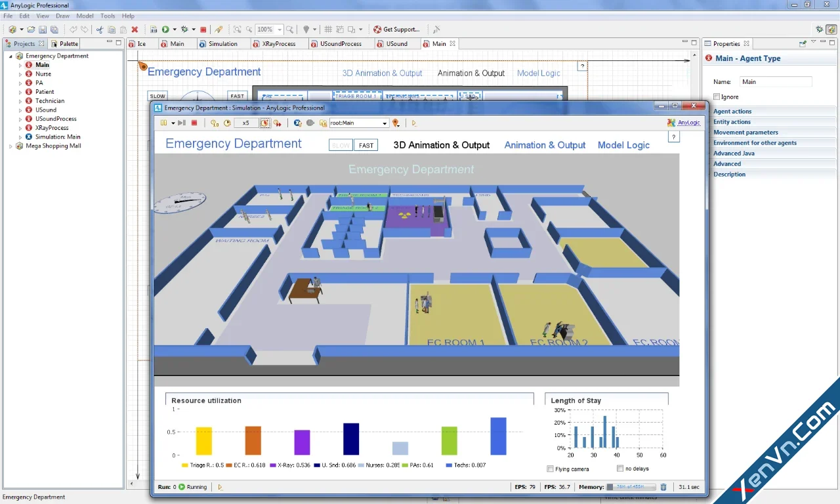This screenshot has width=840, height=504.
Task: Click Animation & Output link in Simulation window
Action: (x=545, y=145)
